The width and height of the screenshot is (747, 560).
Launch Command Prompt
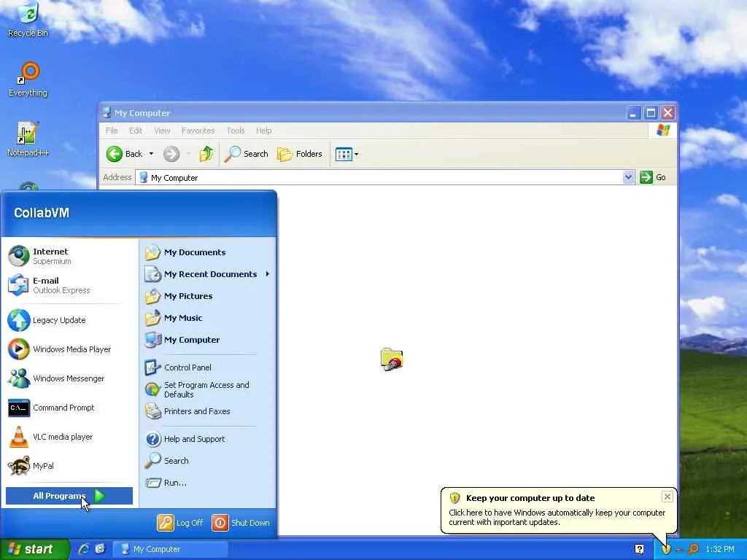(69, 408)
